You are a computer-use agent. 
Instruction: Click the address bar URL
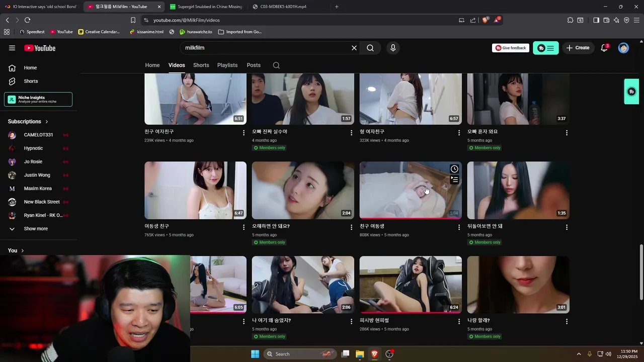point(187,20)
